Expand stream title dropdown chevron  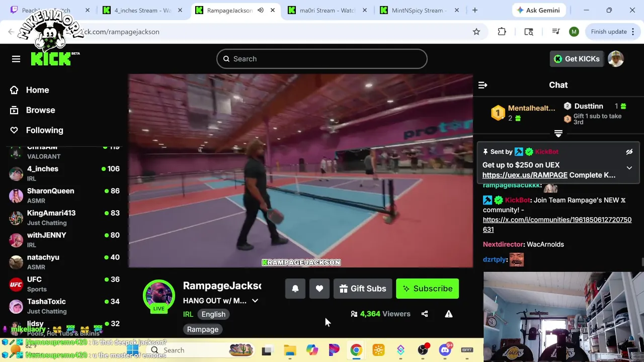[x=255, y=301]
